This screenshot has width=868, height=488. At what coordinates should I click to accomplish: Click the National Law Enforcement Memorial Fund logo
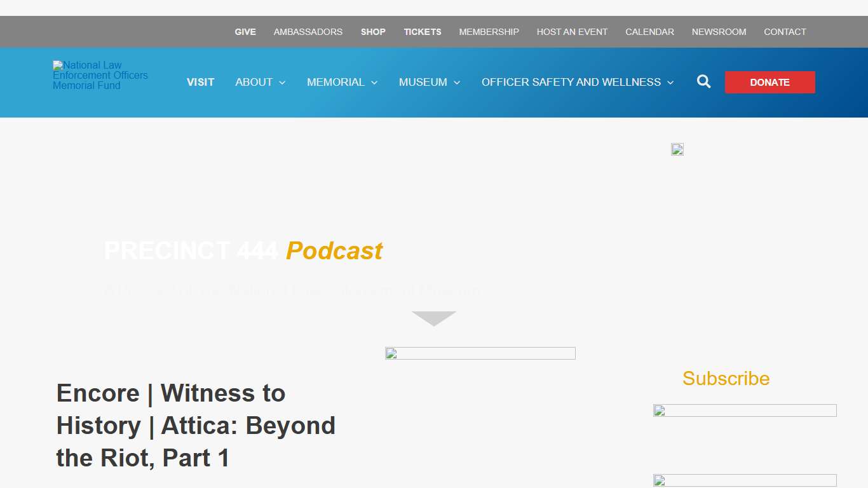(100, 76)
